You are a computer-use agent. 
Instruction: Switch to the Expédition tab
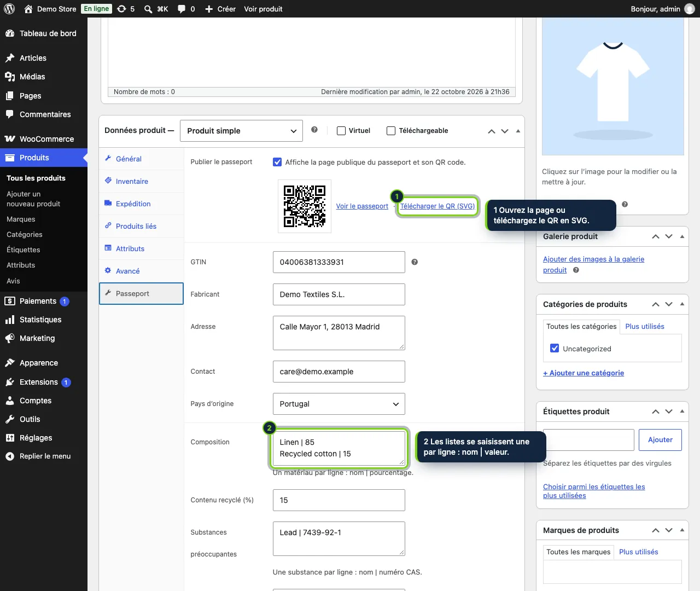[141, 204]
